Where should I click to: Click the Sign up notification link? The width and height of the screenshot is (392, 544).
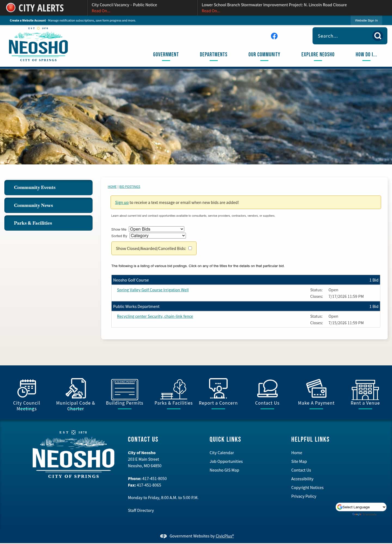(122, 203)
